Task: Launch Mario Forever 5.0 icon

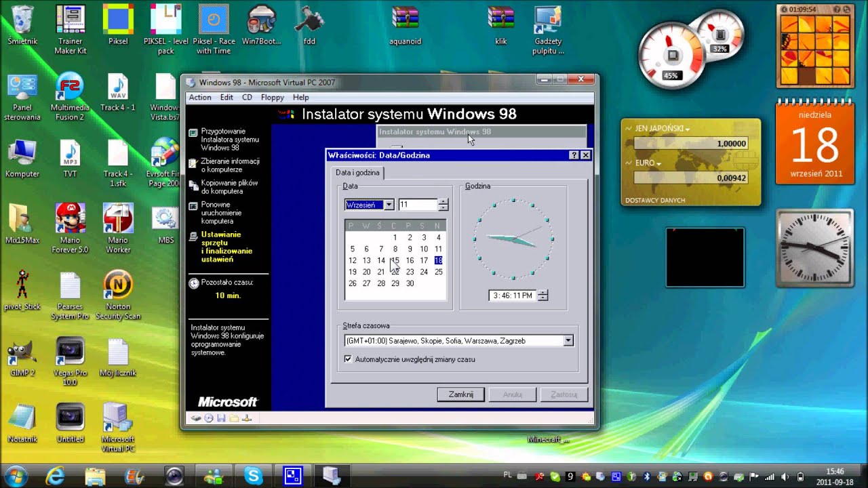Action: 71,228
